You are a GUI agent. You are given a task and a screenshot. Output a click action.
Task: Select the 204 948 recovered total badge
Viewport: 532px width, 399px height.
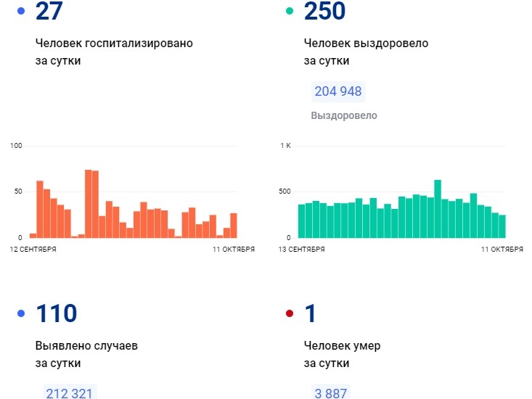337,91
